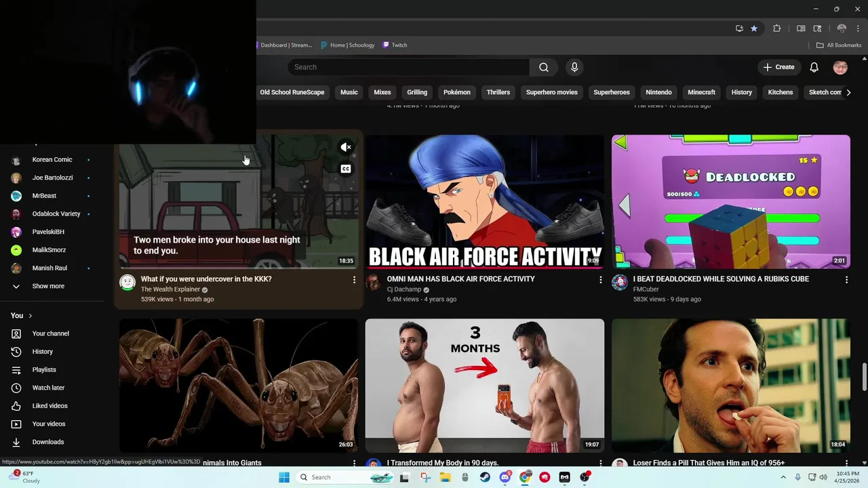Open the All Bookmarks folder
Image resolution: width=868 pixels, height=488 pixels.
point(839,45)
